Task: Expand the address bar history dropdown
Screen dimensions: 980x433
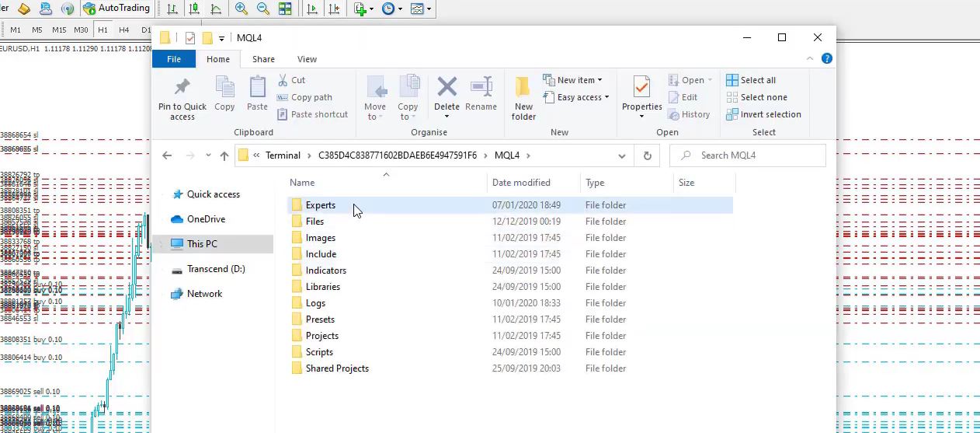Action: coord(621,155)
